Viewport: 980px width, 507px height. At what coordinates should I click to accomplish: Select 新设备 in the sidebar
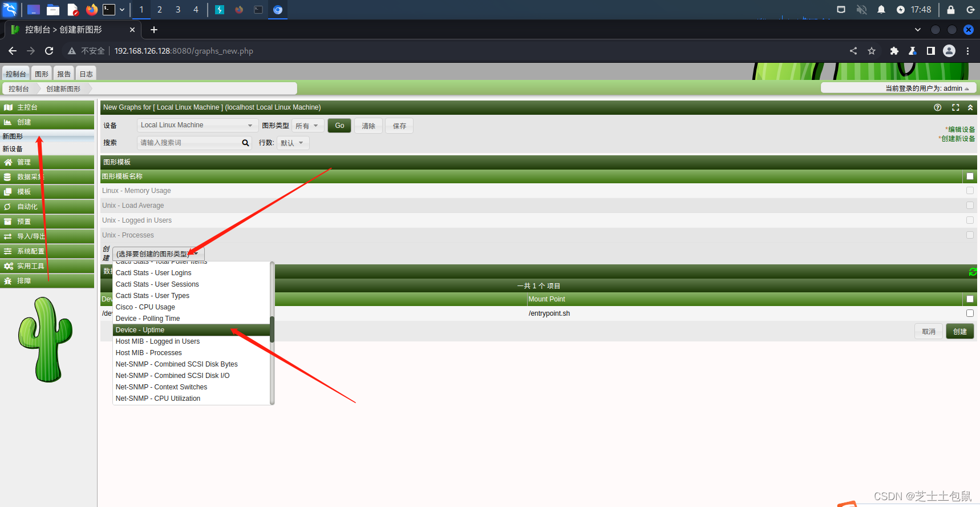[x=13, y=149]
